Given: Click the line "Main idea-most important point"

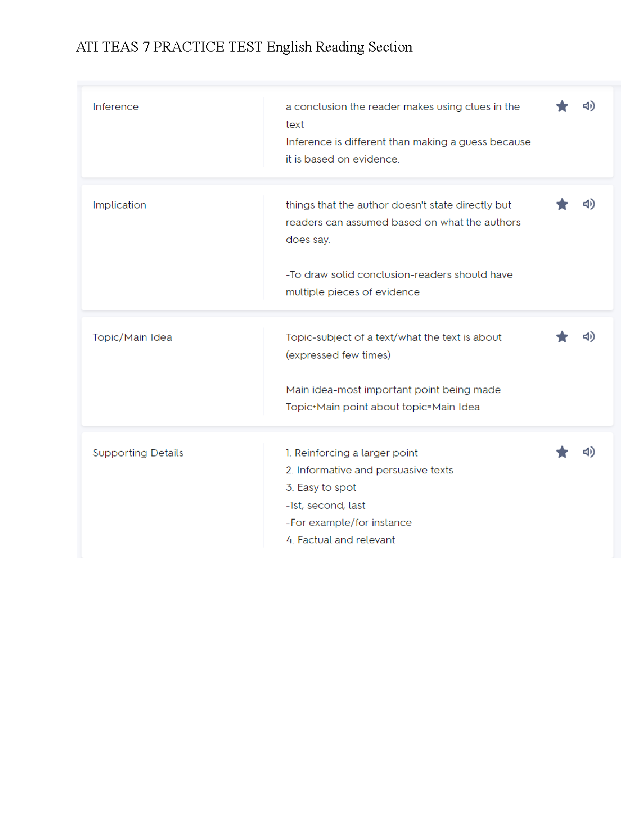Looking at the screenshot, I should point(393,390).
